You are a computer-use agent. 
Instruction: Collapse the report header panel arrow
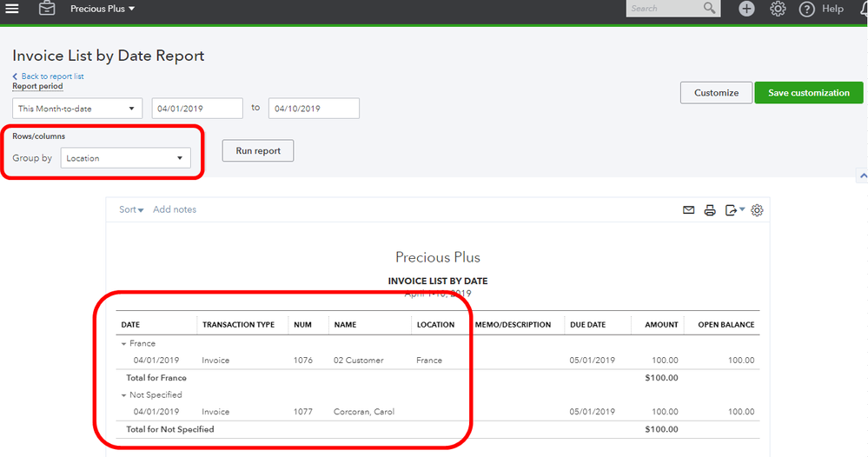pyautogui.click(x=863, y=176)
